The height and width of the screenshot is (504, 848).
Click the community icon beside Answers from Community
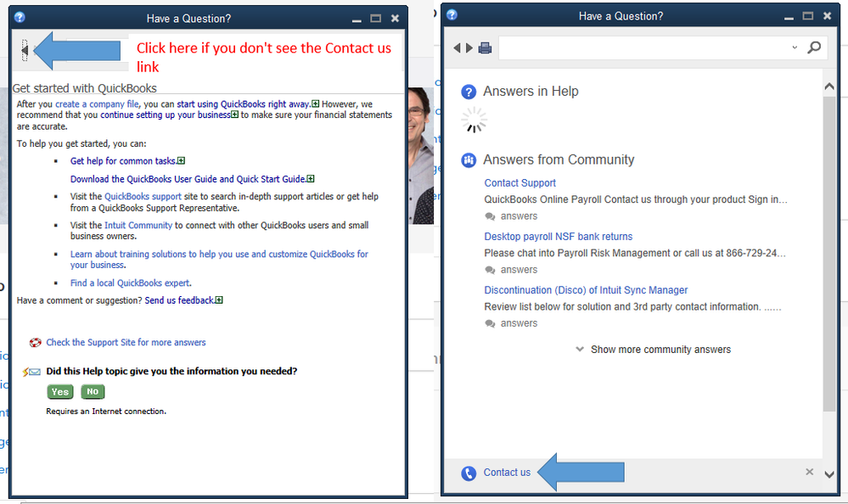click(469, 160)
